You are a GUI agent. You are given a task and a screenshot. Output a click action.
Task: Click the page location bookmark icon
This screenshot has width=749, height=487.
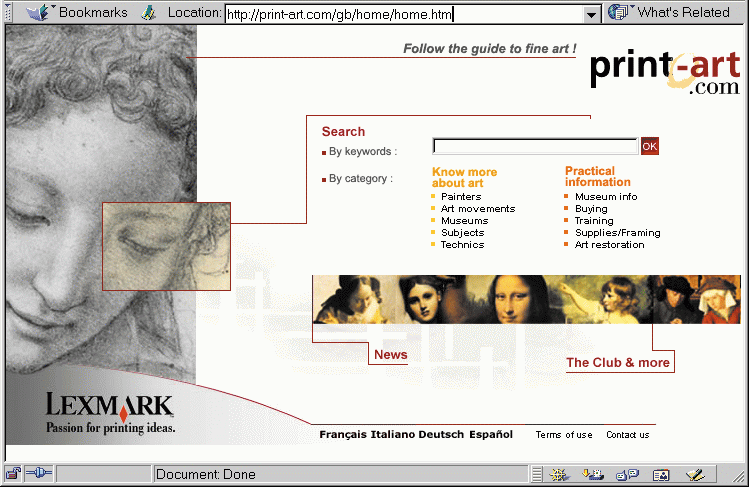point(149,13)
